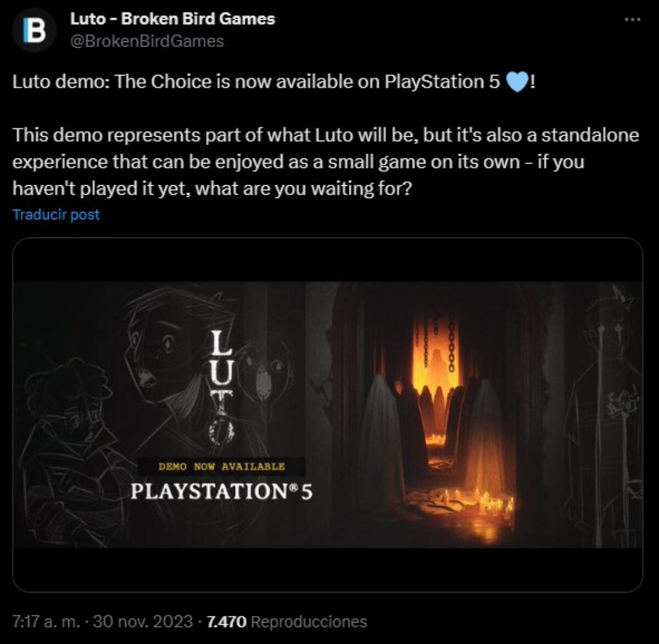Click the paragraph beginning 'This demo represents'
659x644 pixels.
click(326, 162)
